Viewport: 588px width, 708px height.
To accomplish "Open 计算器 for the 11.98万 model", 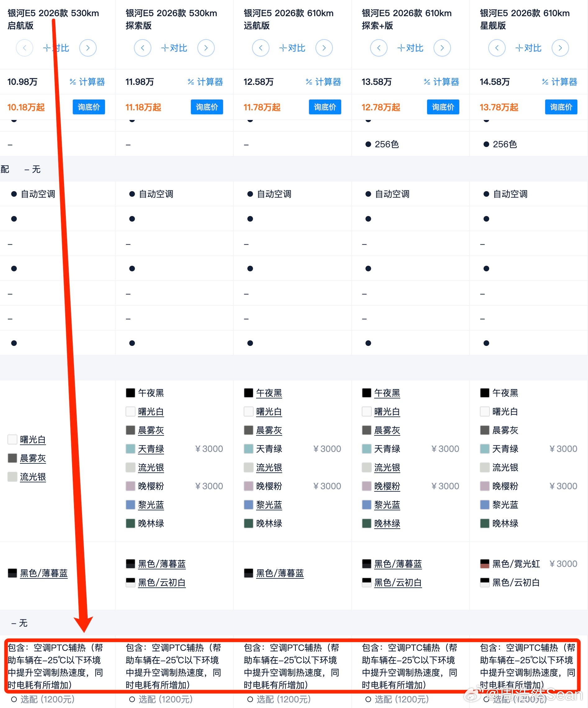I will (x=205, y=82).
